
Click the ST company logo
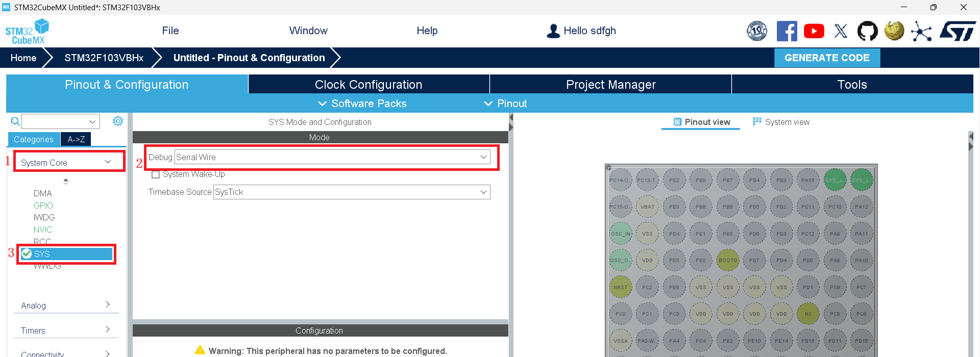(958, 31)
